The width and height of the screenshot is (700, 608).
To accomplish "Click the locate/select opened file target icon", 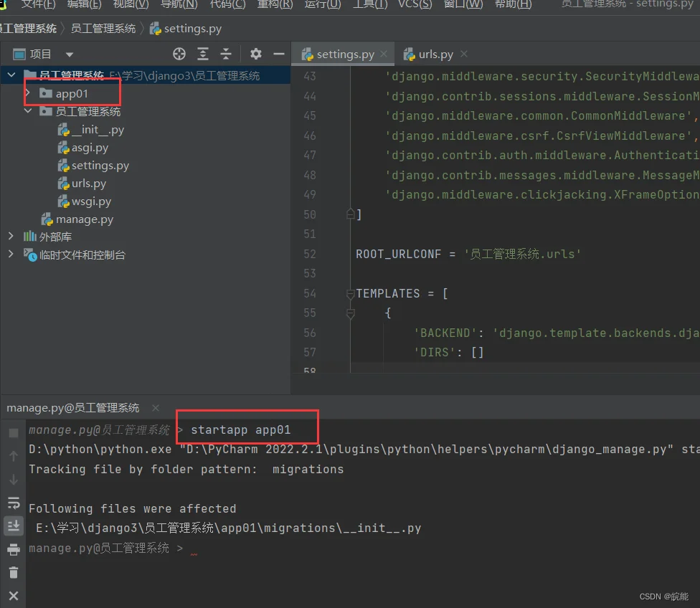I will coord(179,54).
